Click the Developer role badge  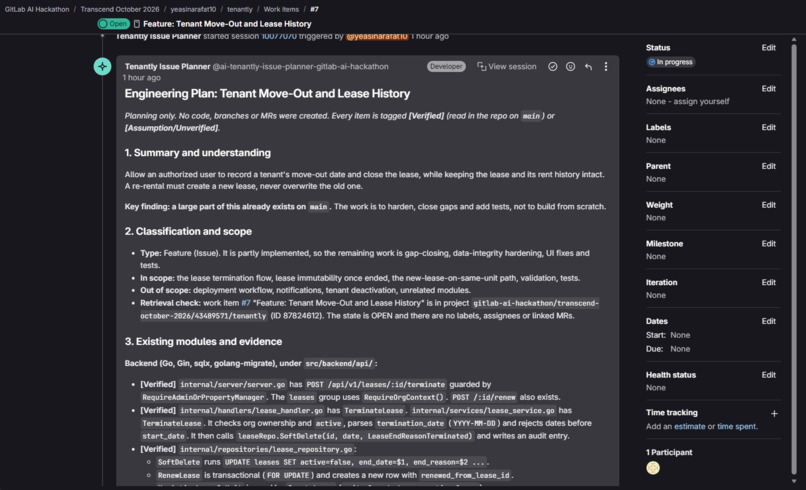coord(446,66)
